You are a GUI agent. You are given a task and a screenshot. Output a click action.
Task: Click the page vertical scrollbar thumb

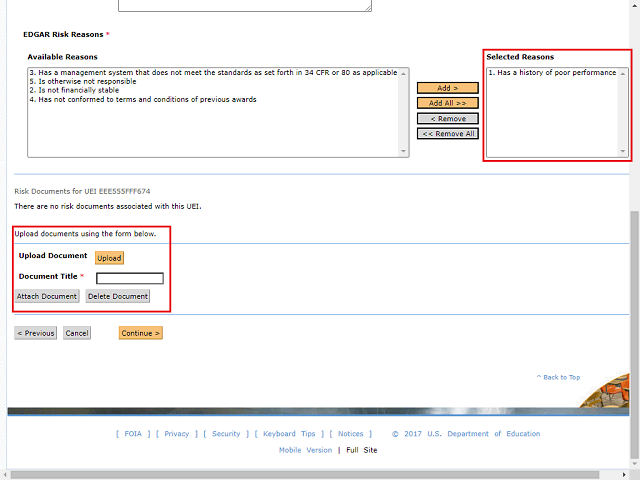[635, 335]
